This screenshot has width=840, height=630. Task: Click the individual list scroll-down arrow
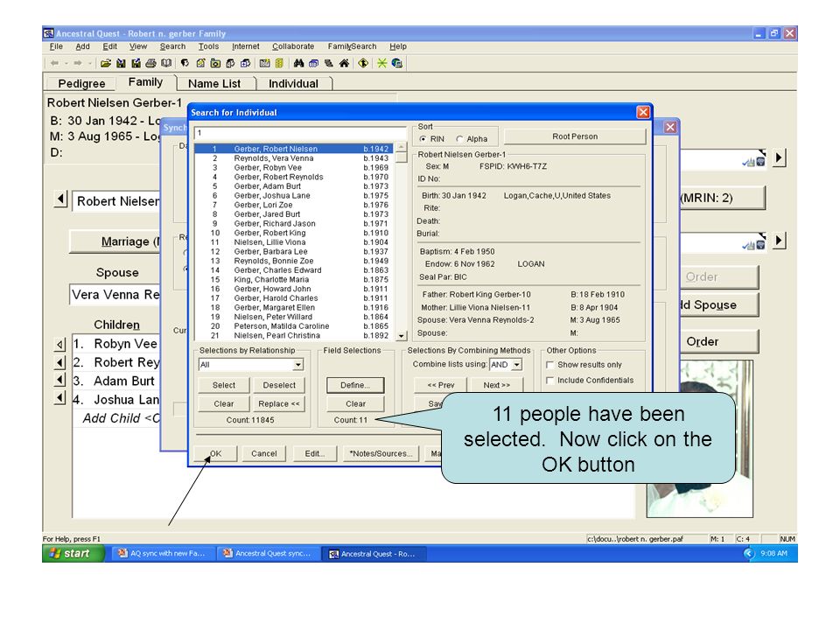pos(402,336)
